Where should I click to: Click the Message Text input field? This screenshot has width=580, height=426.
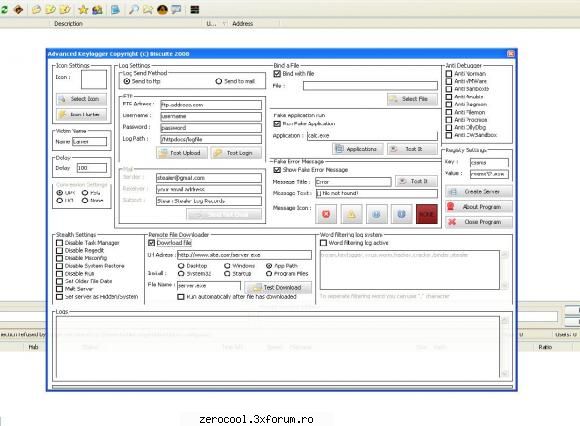point(377,193)
